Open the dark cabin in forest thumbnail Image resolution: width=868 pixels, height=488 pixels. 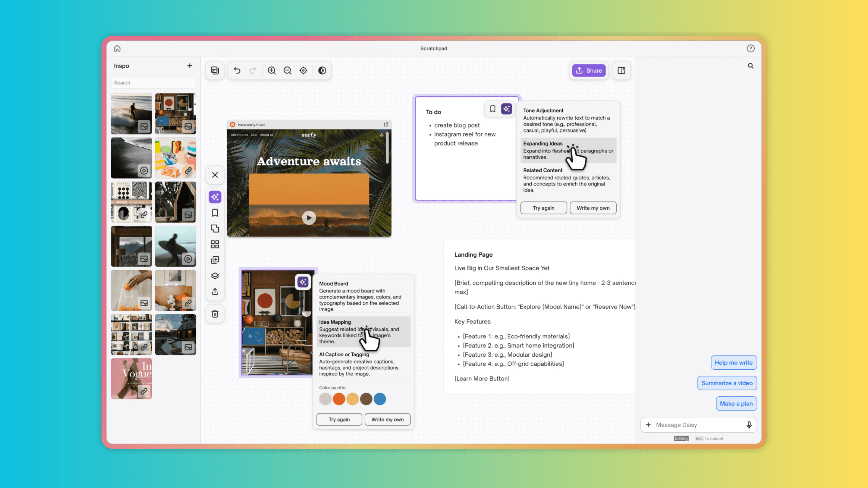point(175,202)
